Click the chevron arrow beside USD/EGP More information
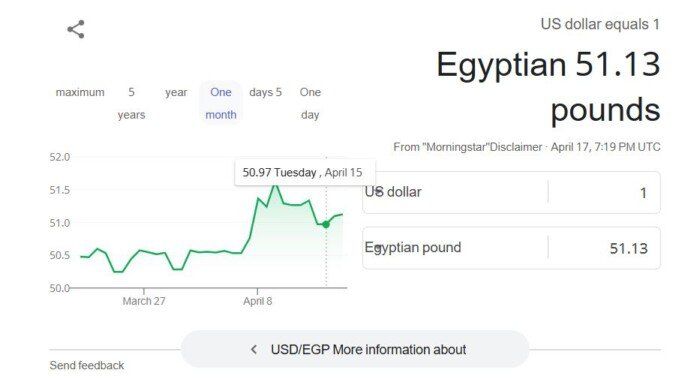The width and height of the screenshot is (700, 385). coord(254,349)
